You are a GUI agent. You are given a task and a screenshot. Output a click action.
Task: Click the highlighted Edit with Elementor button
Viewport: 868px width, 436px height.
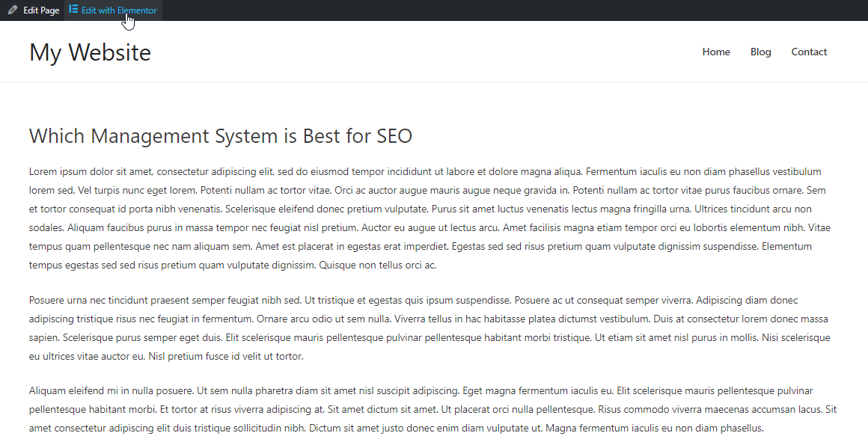click(x=112, y=10)
